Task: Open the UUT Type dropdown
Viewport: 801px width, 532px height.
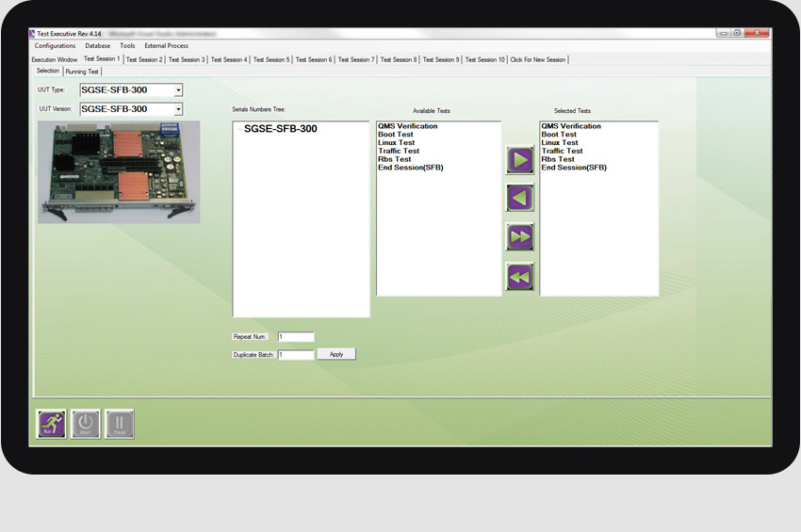Action: [178, 90]
